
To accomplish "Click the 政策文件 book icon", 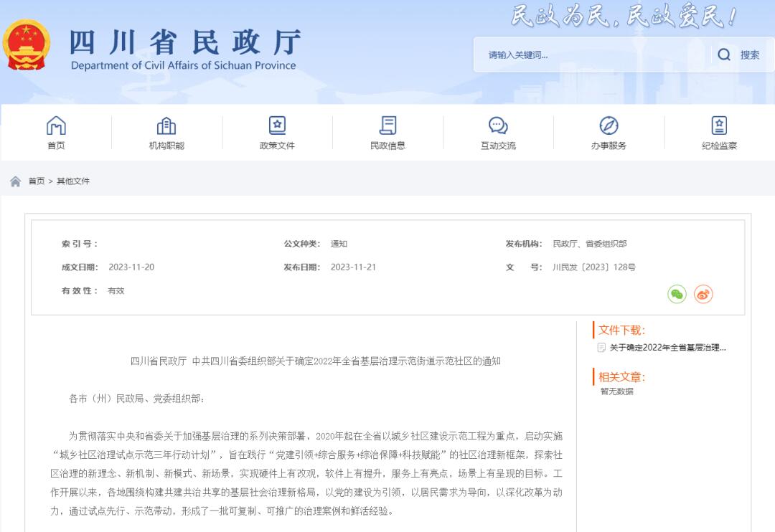I will click(x=277, y=125).
